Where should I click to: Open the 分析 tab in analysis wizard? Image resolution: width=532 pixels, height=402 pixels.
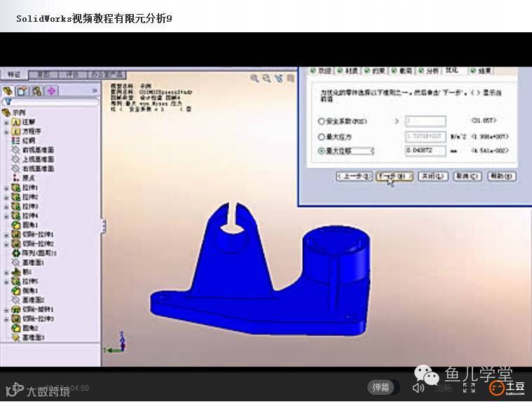pyautogui.click(x=429, y=71)
